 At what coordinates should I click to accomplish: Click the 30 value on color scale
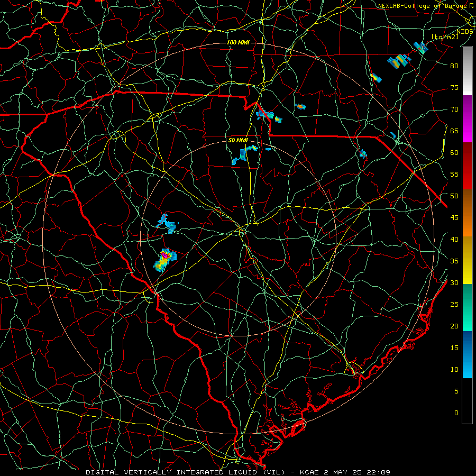[454, 283]
